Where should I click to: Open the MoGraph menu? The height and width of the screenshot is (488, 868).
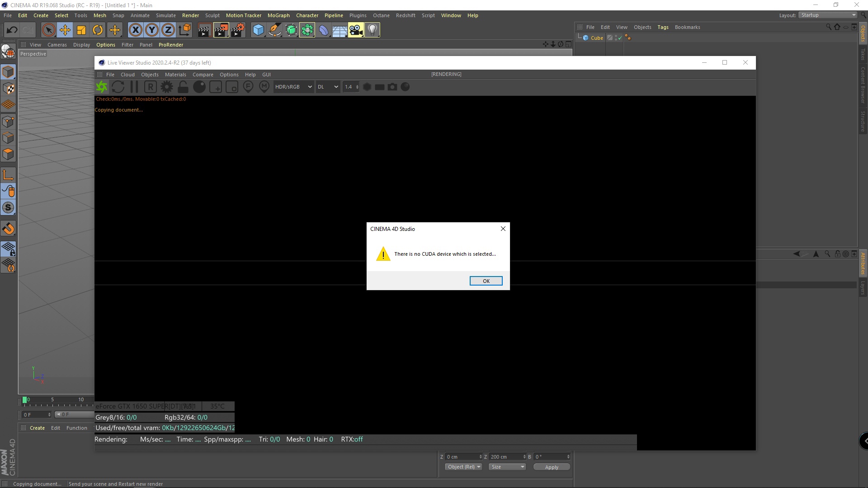tap(278, 15)
